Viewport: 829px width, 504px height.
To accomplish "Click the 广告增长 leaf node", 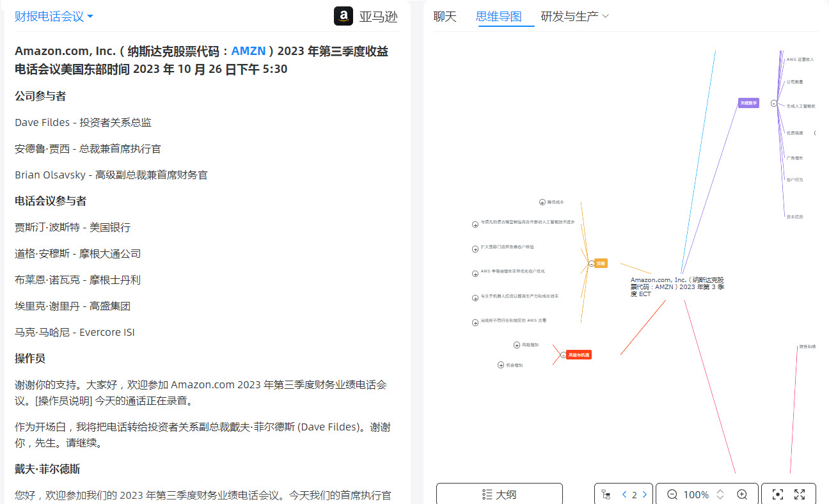I will [x=794, y=158].
